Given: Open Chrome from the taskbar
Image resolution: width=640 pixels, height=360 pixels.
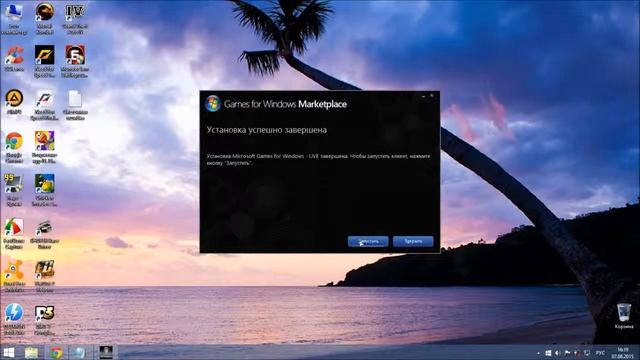Looking at the screenshot, I should click(56, 352).
